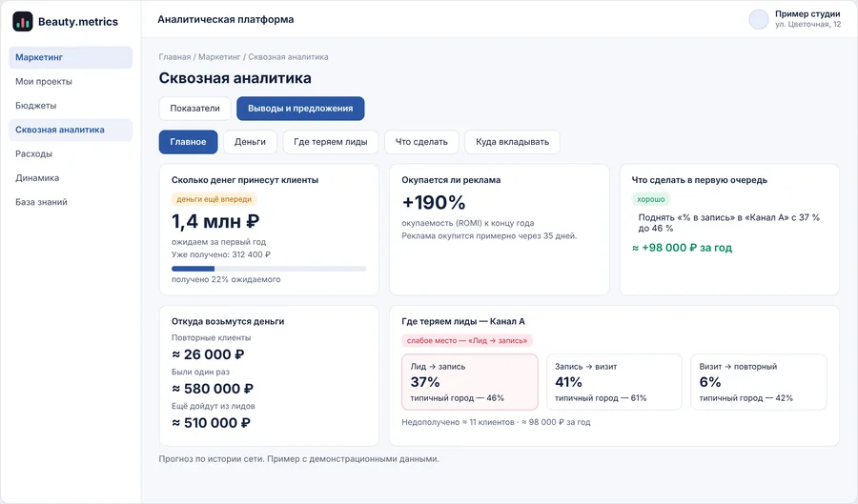The width and height of the screenshot is (858, 504).
Task: Click the Поднять «% в запись» recommendation text
Action: [729, 223]
